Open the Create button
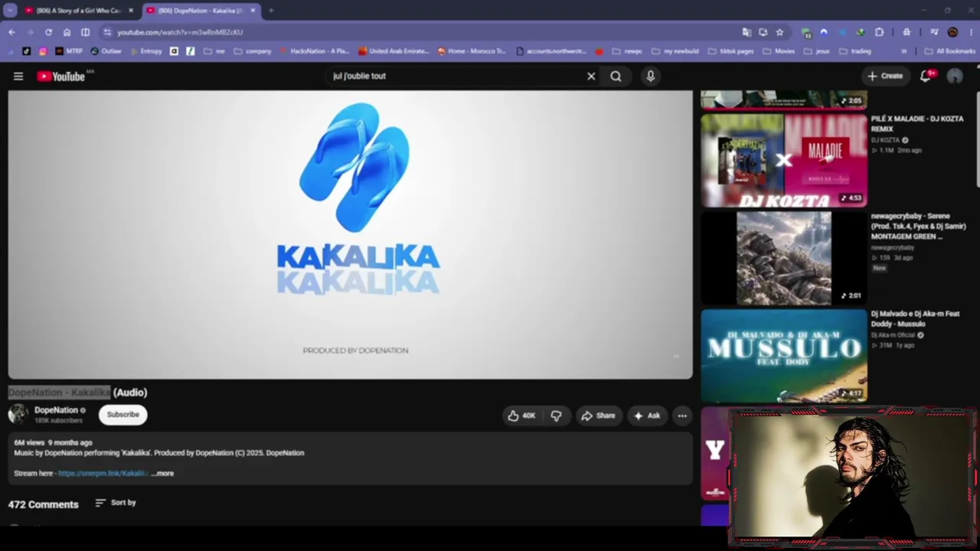This screenshot has width=980, height=551. point(885,76)
